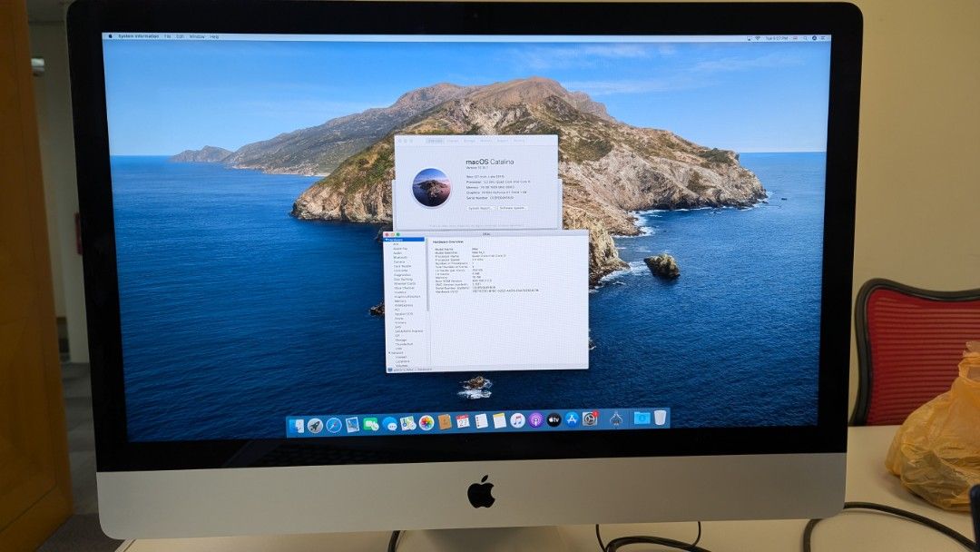Open Notification Center icon in menu bar

[x=823, y=38]
